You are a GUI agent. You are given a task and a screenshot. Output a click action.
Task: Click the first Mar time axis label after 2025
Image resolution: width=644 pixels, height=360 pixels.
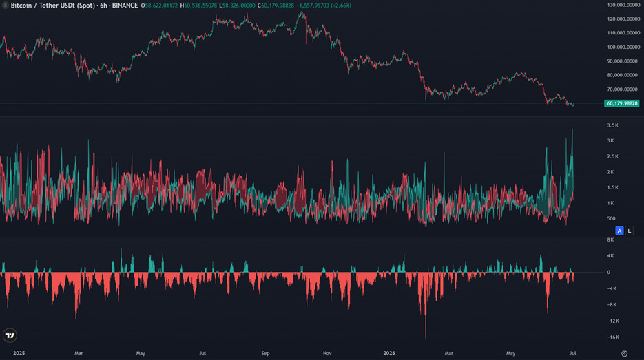[79, 353]
